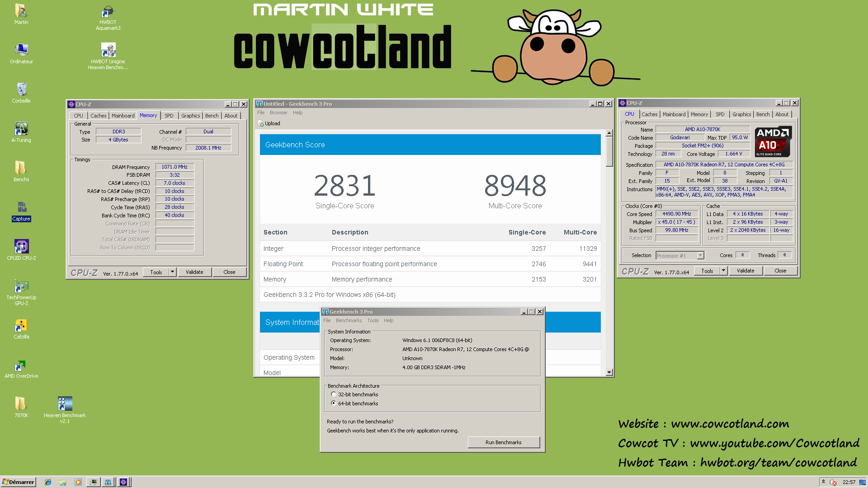This screenshot has width=868, height=488.
Task: Click the Multi-Core Score 8948
Action: [515, 185]
